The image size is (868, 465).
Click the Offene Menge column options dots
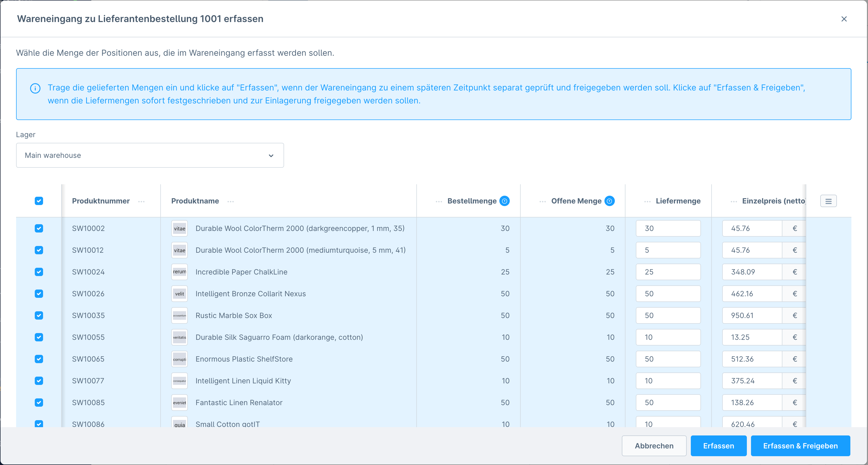coord(542,201)
